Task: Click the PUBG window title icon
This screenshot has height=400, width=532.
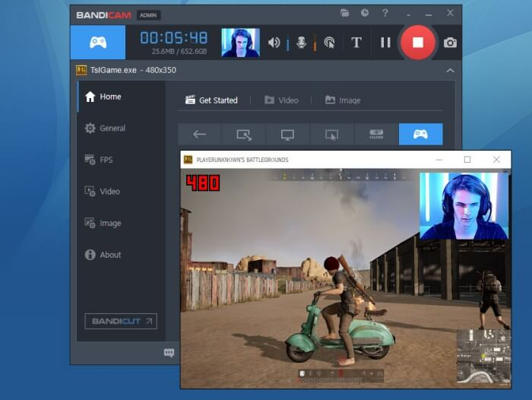Action: (x=188, y=160)
